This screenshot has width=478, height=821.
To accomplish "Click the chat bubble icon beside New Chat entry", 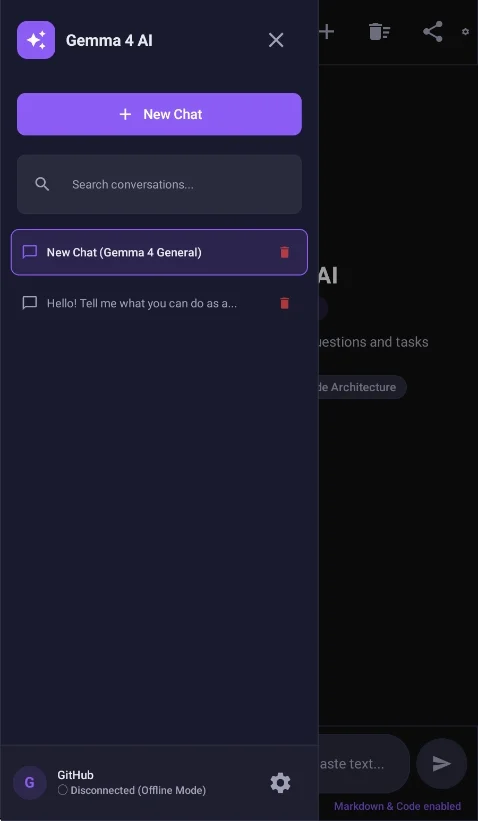I will point(30,252).
